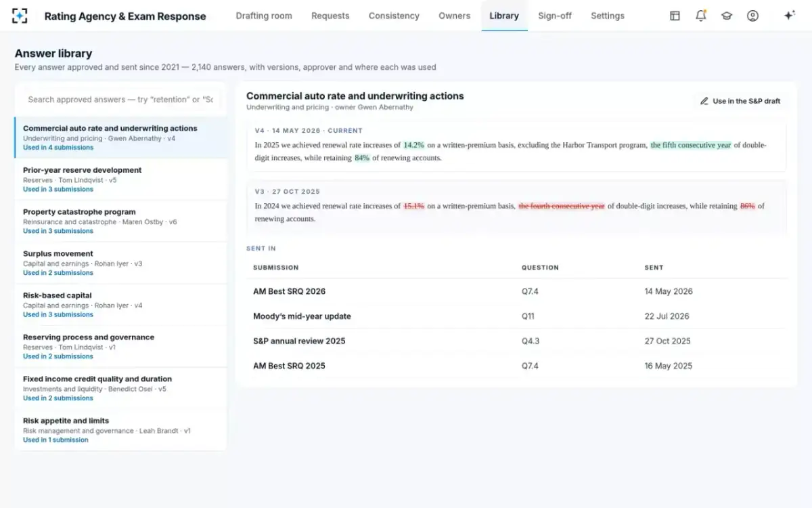812x508 pixels.
Task: Go to the Consistency tab
Action: coord(394,16)
